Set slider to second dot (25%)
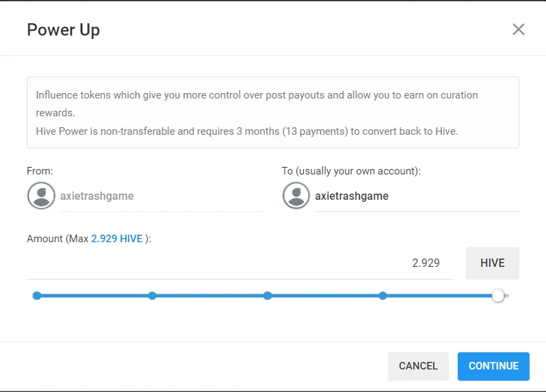546x392 pixels. click(x=152, y=296)
